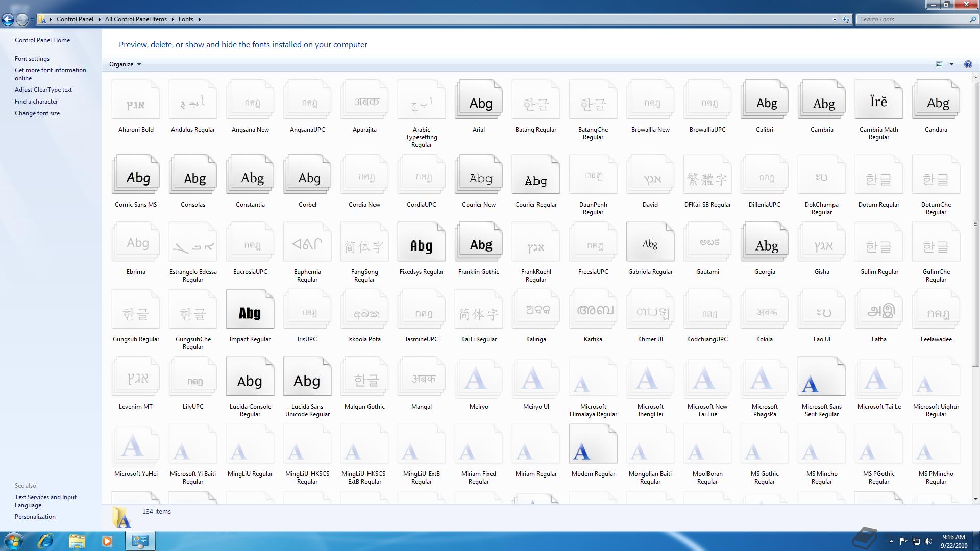Click the Action Center flag tray icon
The width and height of the screenshot is (980, 551).
tap(904, 541)
